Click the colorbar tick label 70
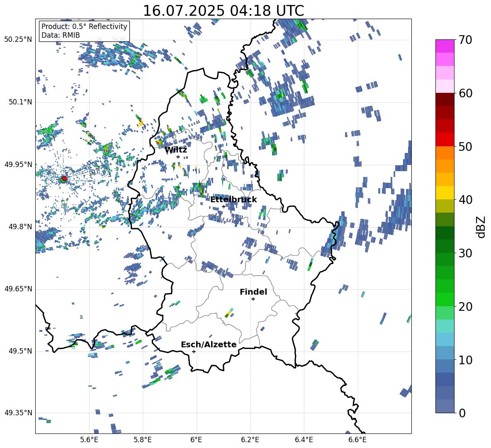The height and width of the screenshot is (448, 491). [x=465, y=40]
